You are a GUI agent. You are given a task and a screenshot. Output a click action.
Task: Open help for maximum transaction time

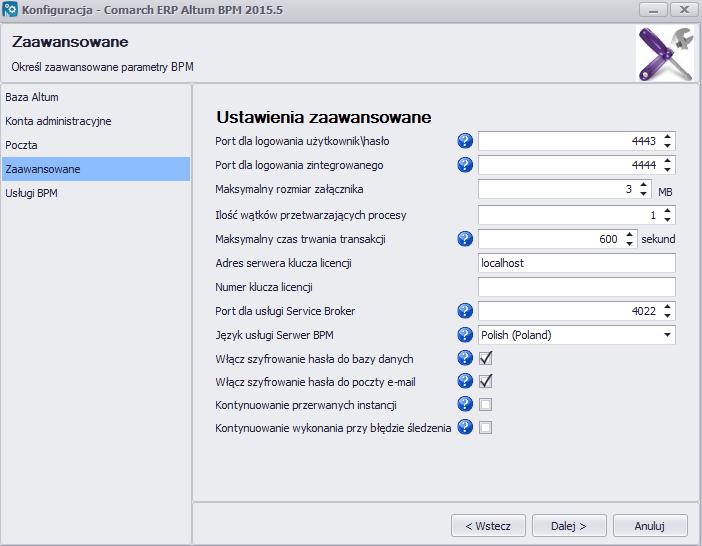pyautogui.click(x=465, y=239)
